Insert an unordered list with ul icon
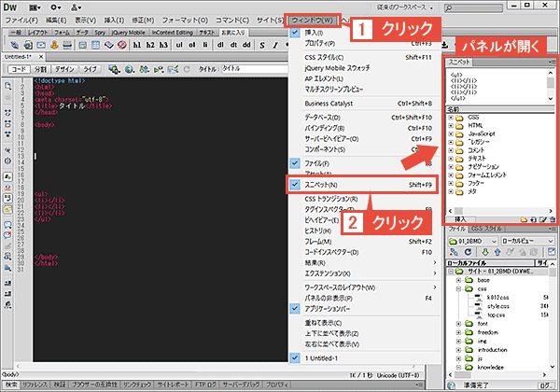560x392 pixels. click(x=179, y=45)
